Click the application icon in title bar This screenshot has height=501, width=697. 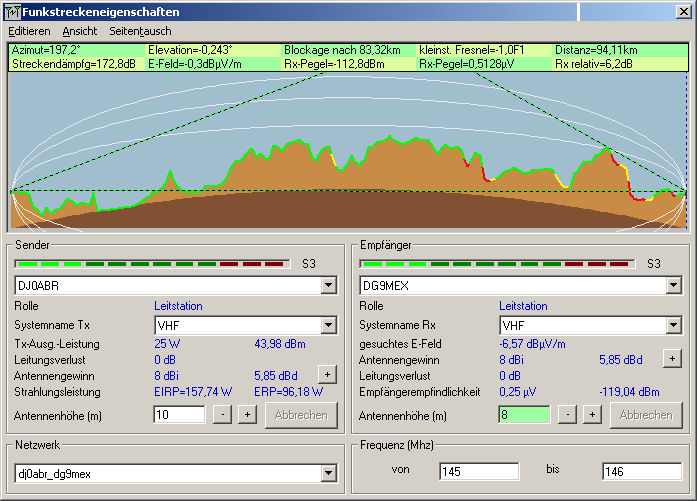click(12, 12)
